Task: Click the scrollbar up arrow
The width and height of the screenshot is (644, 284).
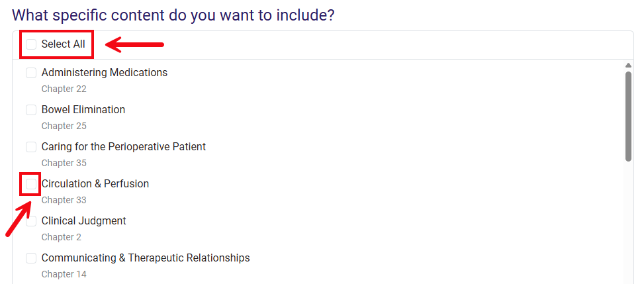Action: [x=628, y=66]
